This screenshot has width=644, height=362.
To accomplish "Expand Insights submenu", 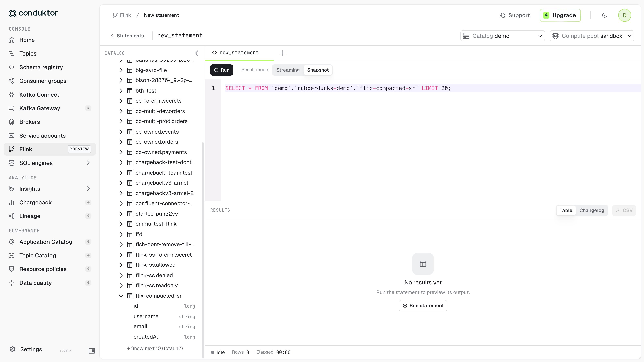I will coord(88,189).
